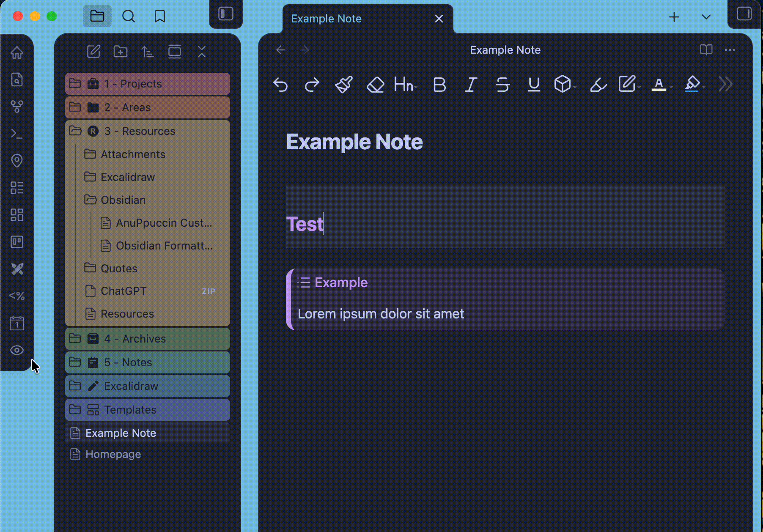
Task: Collapse the 3 - Resources folder
Action: point(140,131)
